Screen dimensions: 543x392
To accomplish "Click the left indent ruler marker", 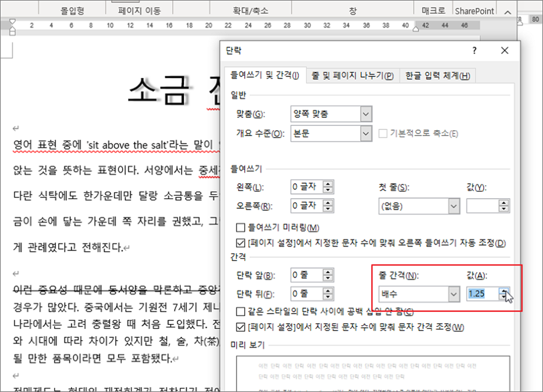I will tap(12, 31).
